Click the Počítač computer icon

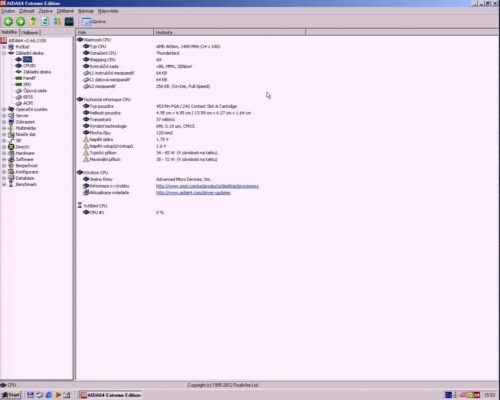(x=11, y=47)
